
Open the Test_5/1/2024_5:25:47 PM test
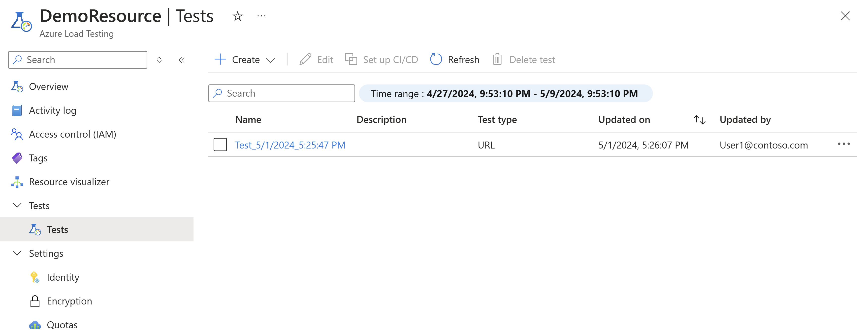[x=290, y=145]
